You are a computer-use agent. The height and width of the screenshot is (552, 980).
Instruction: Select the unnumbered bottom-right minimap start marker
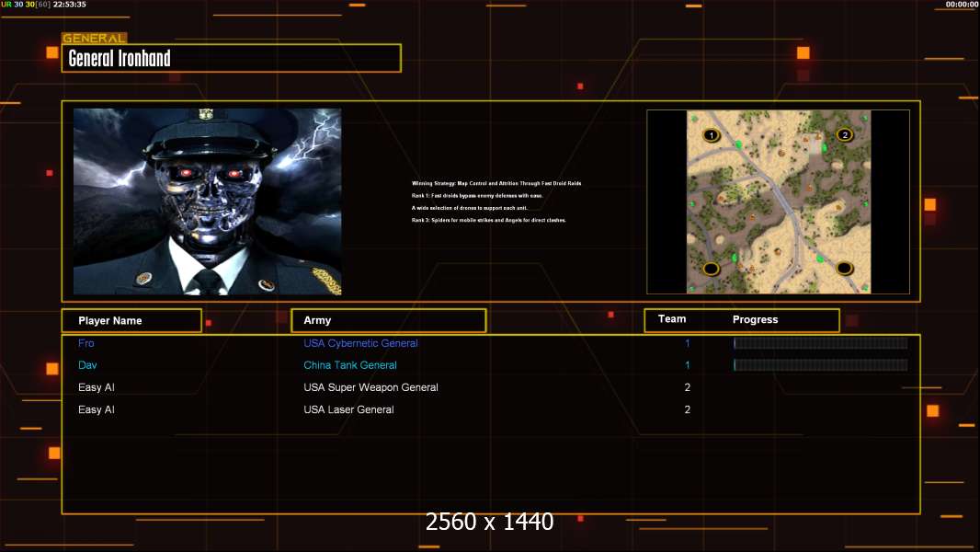click(x=844, y=269)
